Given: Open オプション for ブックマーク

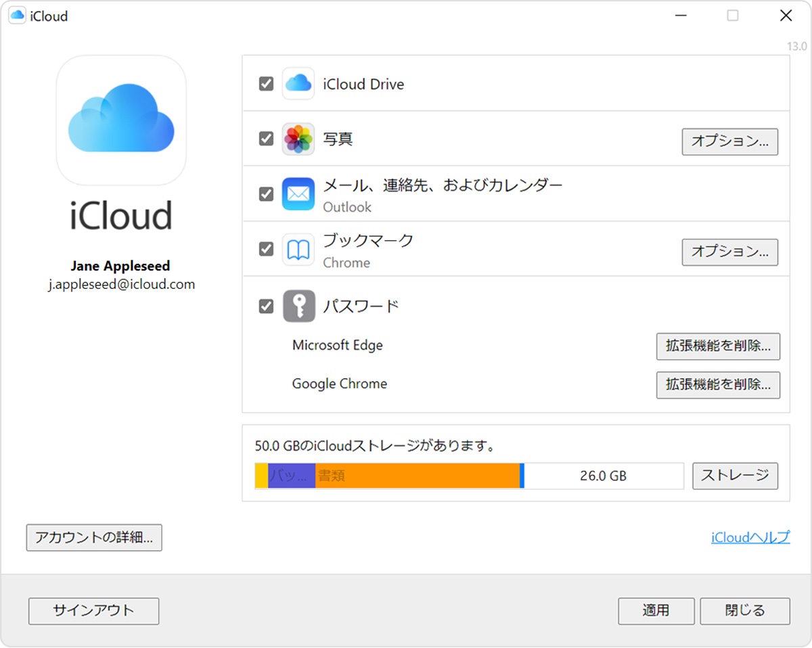Looking at the screenshot, I should click(729, 252).
